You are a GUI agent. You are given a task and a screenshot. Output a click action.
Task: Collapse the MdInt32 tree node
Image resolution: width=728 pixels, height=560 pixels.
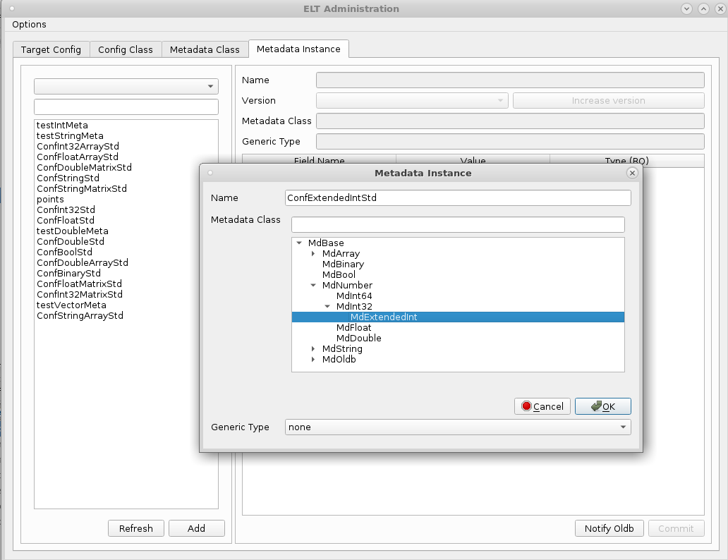click(x=327, y=307)
